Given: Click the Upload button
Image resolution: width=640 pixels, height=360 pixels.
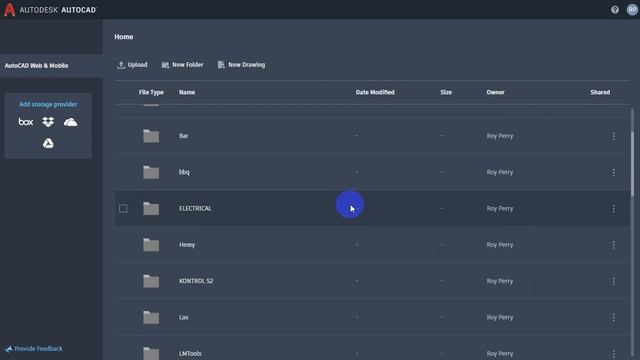Looking at the screenshot, I should click(x=132, y=65).
